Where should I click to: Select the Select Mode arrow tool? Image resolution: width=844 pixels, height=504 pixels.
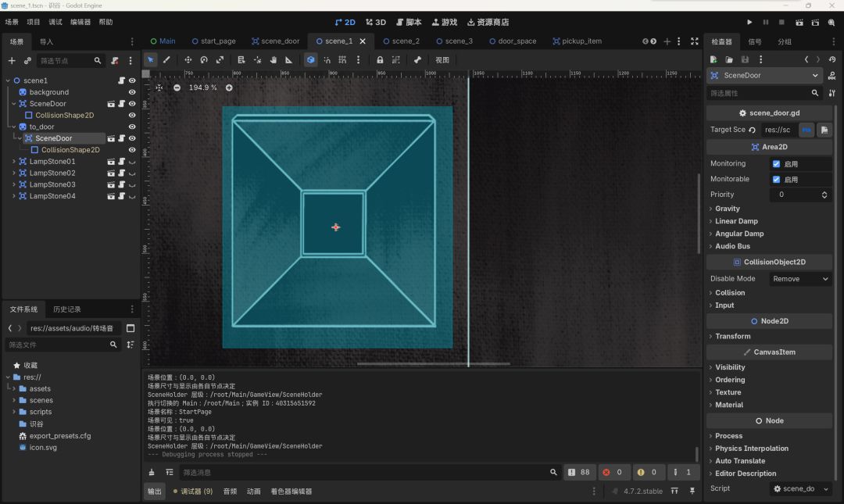(150, 59)
